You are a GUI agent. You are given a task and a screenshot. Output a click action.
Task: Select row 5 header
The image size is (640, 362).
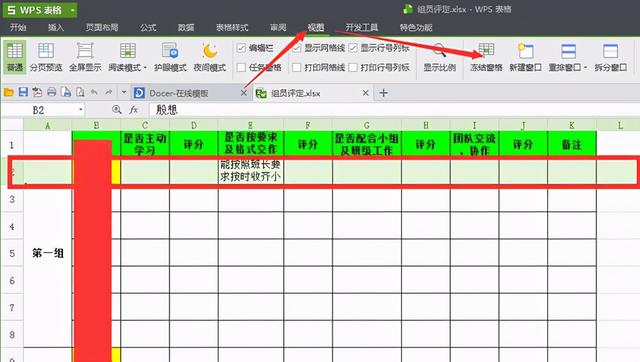click(x=12, y=253)
